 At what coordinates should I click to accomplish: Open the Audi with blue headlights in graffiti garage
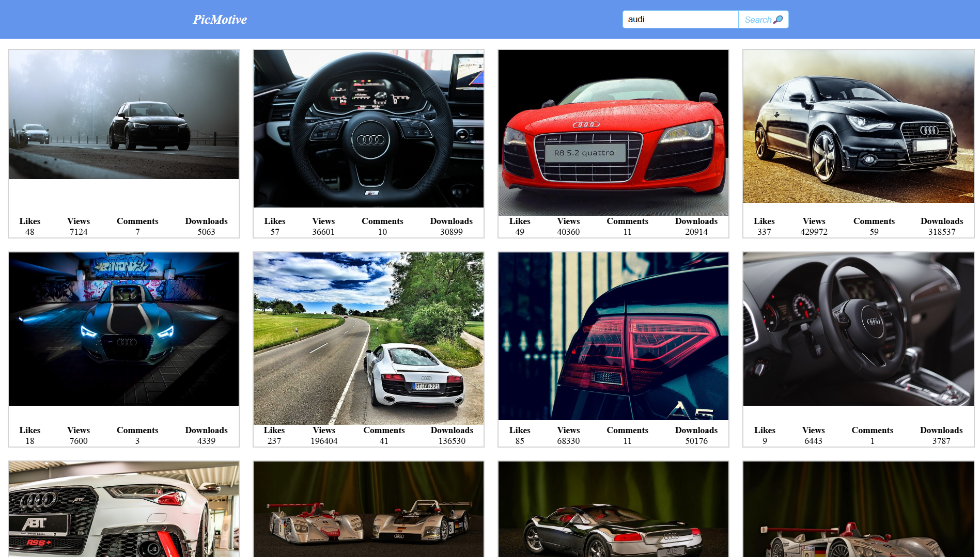123,328
